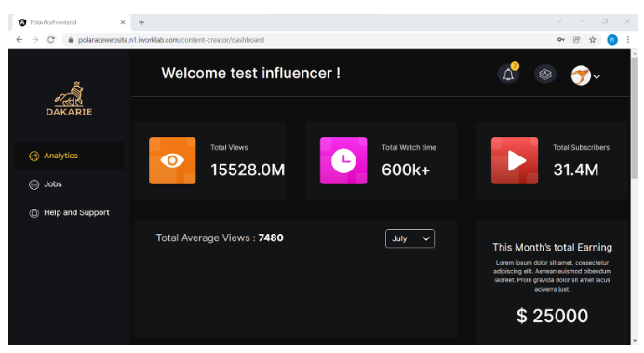Click the site lock icon in address bar

(x=70, y=40)
